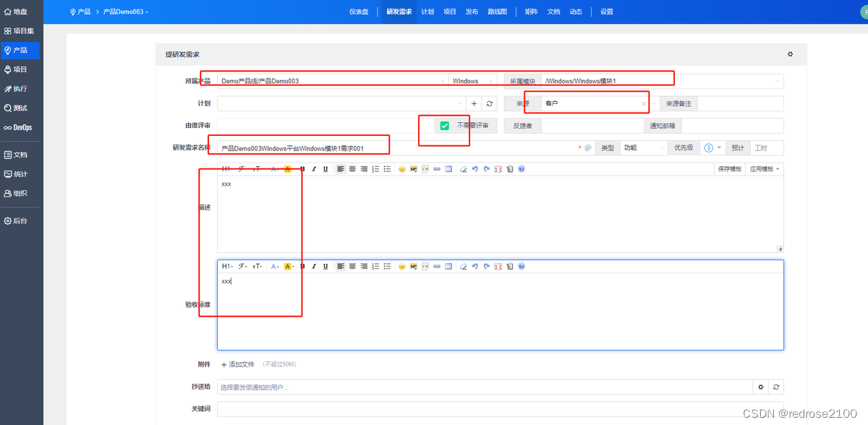Refresh the 计划 plan list
The height and width of the screenshot is (425, 868).
(490, 103)
